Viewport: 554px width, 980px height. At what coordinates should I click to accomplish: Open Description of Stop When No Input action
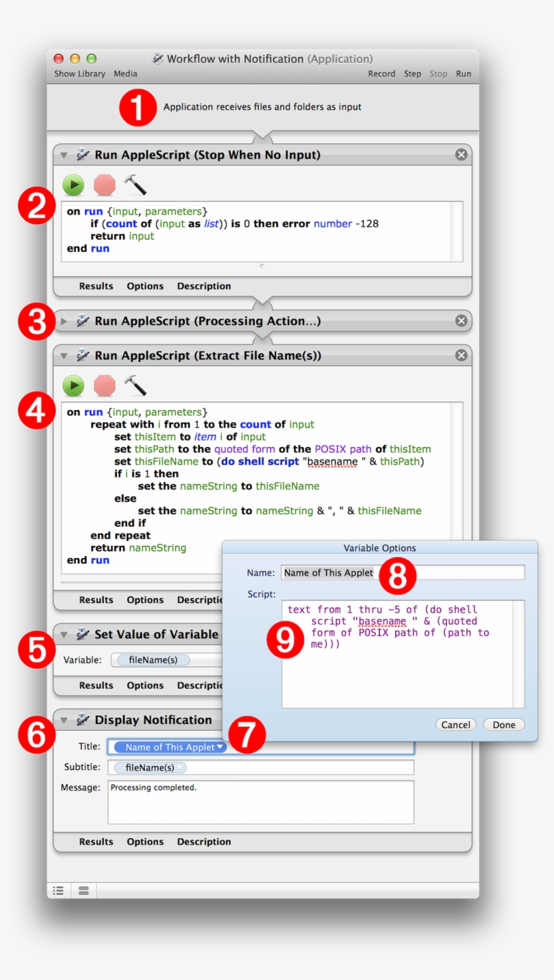[x=204, y=286]
